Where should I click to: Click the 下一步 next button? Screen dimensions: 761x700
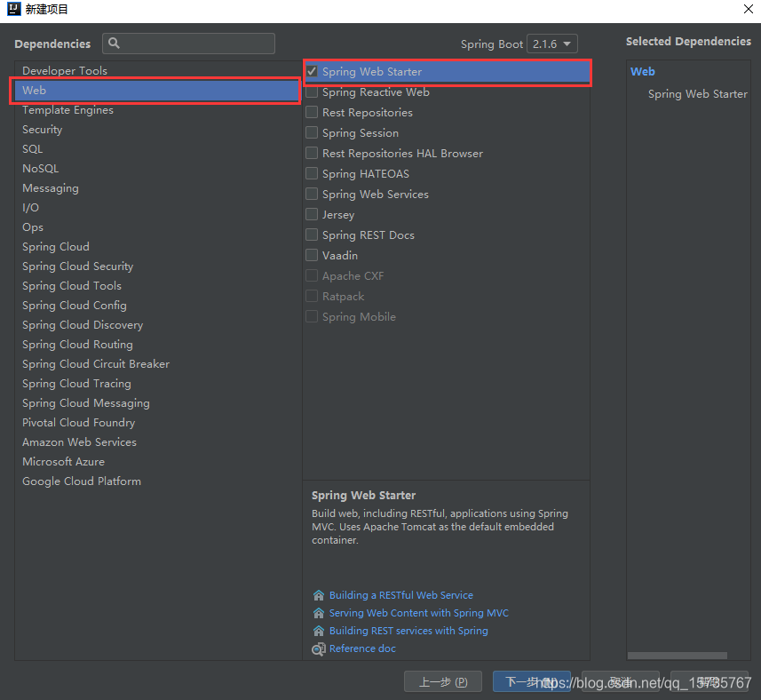[x=532, y=681]
